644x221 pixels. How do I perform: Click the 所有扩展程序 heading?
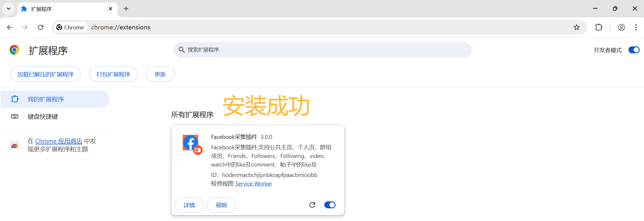coord(192,115)
